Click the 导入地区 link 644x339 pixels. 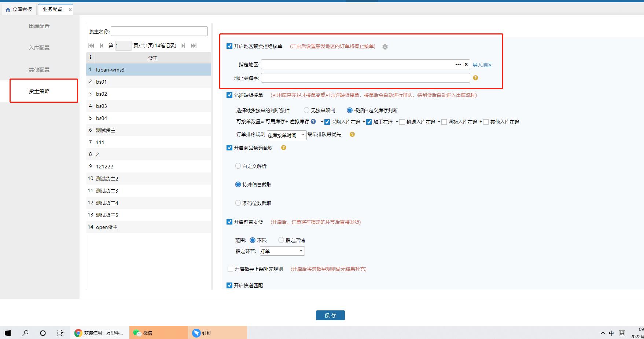pos(482,64)
